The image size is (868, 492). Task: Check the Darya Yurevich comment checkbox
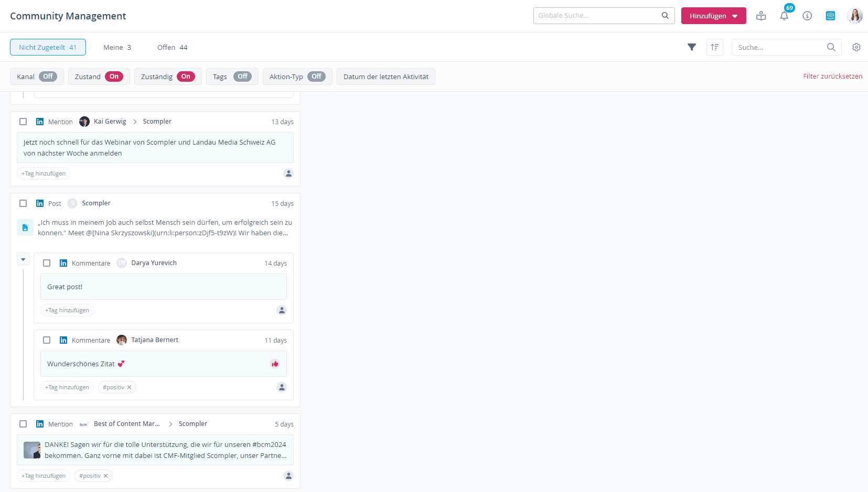pos(47,263)
